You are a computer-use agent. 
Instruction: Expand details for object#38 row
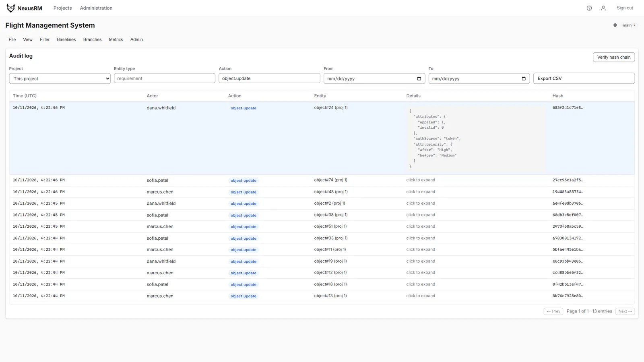[x=421, y=215]
